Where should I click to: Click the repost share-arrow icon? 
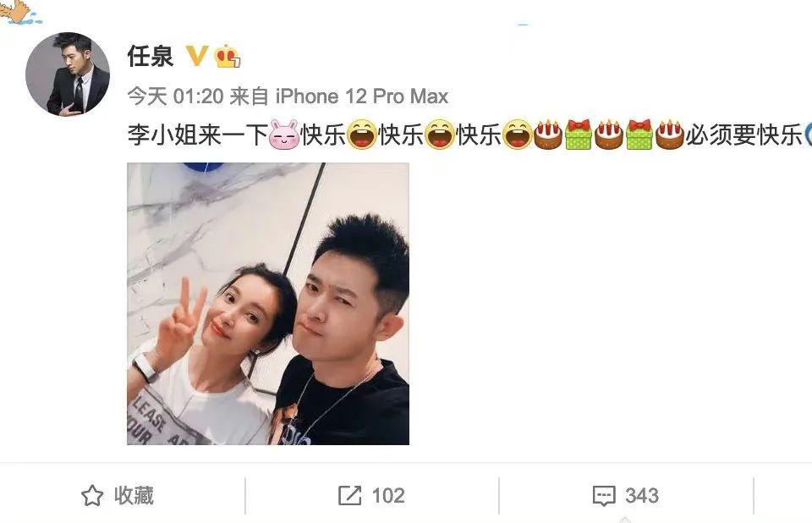pos(349,496)
